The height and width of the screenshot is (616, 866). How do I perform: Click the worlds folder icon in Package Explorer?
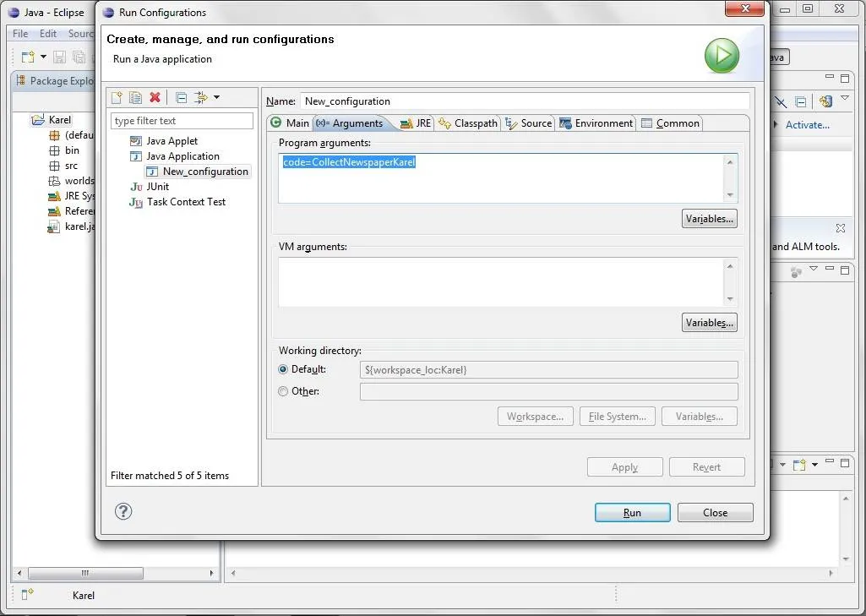click(54, 181)
